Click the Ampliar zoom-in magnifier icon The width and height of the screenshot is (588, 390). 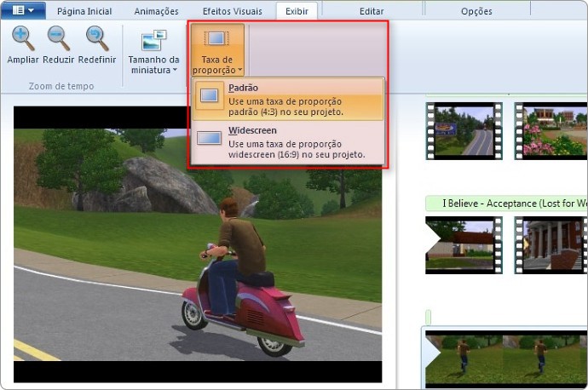(23, 38)
